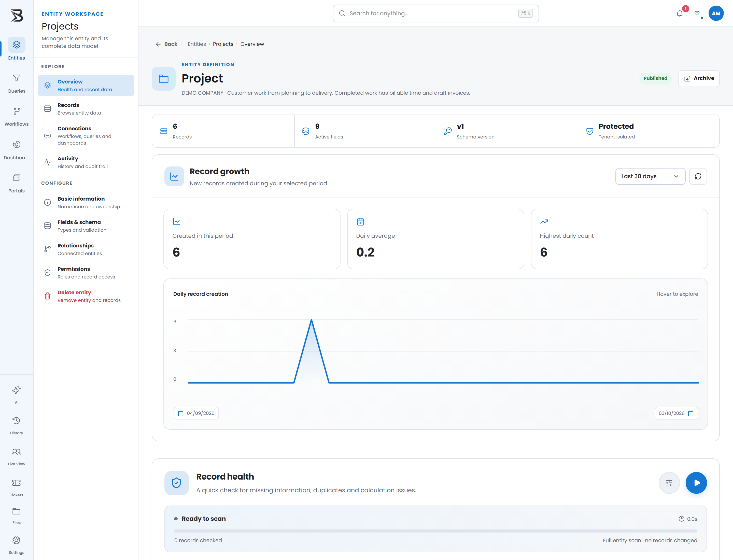The width and height of the screenshot is (733, 560).
Task: Click the Ready to scan progress bar
Action: coord(435,531)
